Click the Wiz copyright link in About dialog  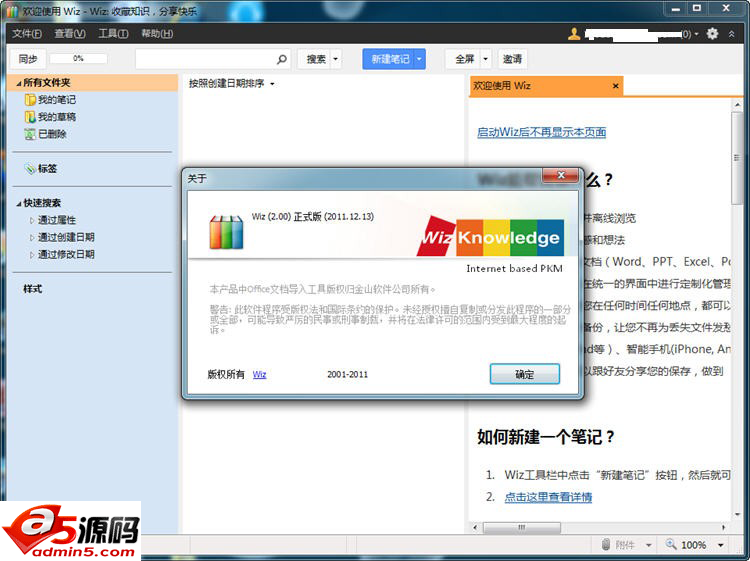click(x=259, y=374)
